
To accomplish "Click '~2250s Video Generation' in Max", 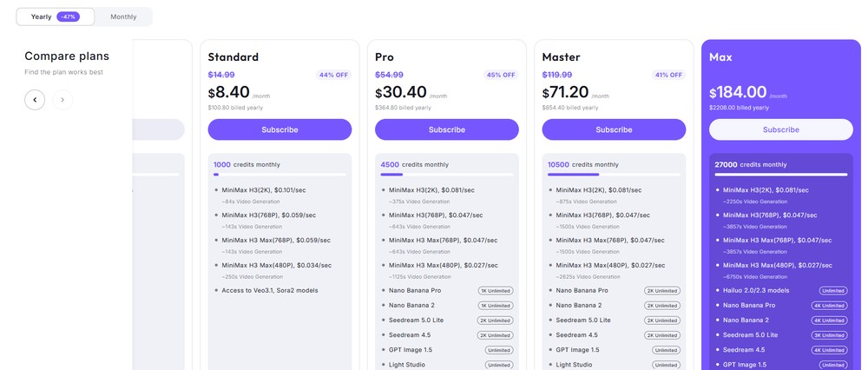I will click(755, 202).
